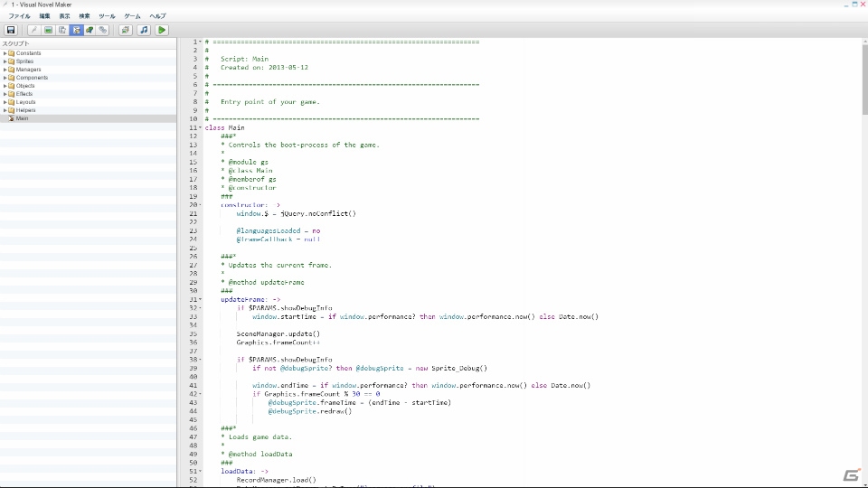Select the highlighted script editor icon
Viewport: 868px width, 488px height.
pyautogui.click(x=76, y=30)
